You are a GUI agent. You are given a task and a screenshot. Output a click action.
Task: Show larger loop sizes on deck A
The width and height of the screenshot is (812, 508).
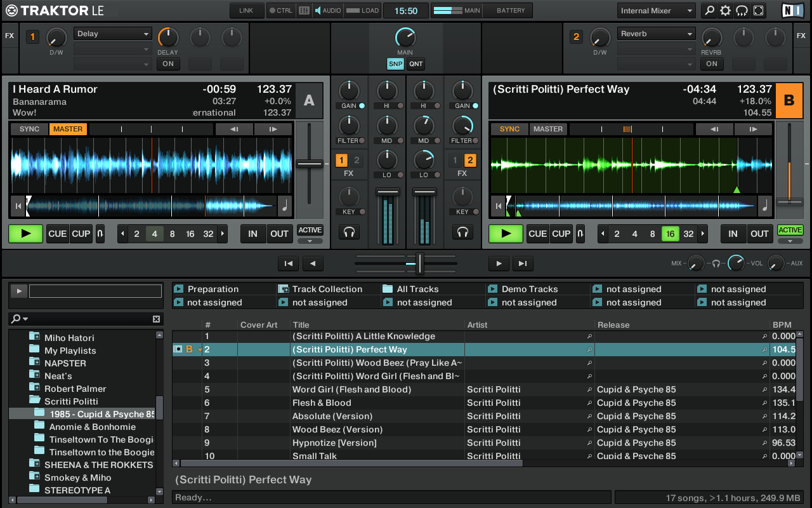(x=223, y=234)
